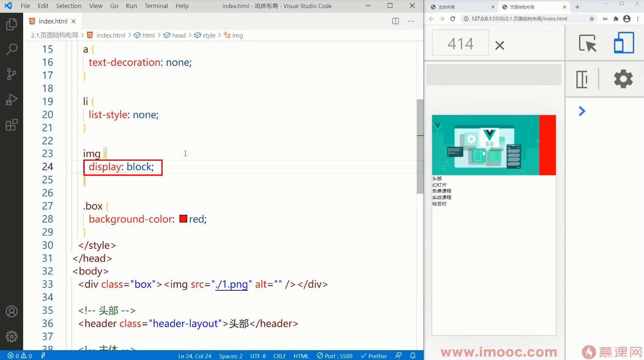The height and width of the screenshot is (360, 644).
Task: Open the browser extensions puzzle icon
Action: 616,19
